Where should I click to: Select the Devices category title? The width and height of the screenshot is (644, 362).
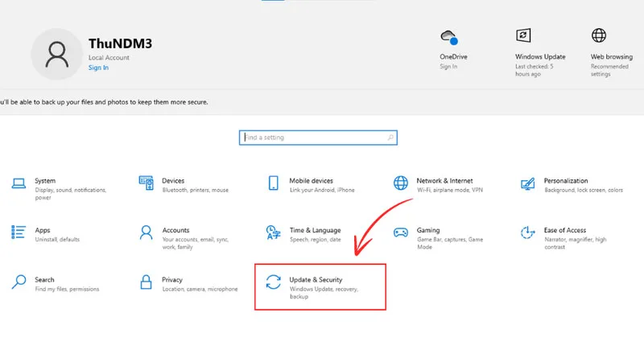[x=173, y=180]
